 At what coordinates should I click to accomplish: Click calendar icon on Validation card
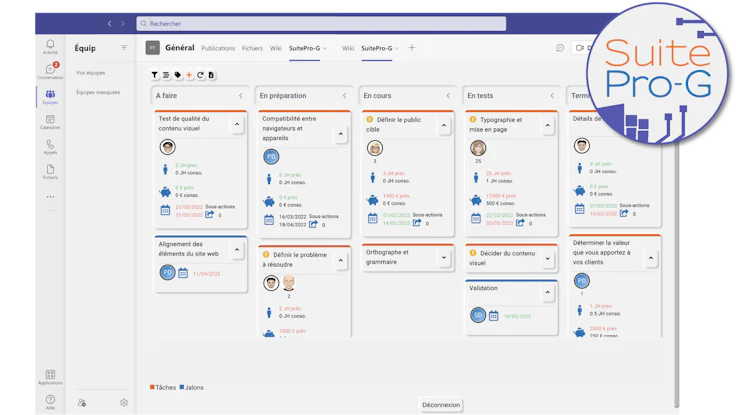tap(493, 316)
